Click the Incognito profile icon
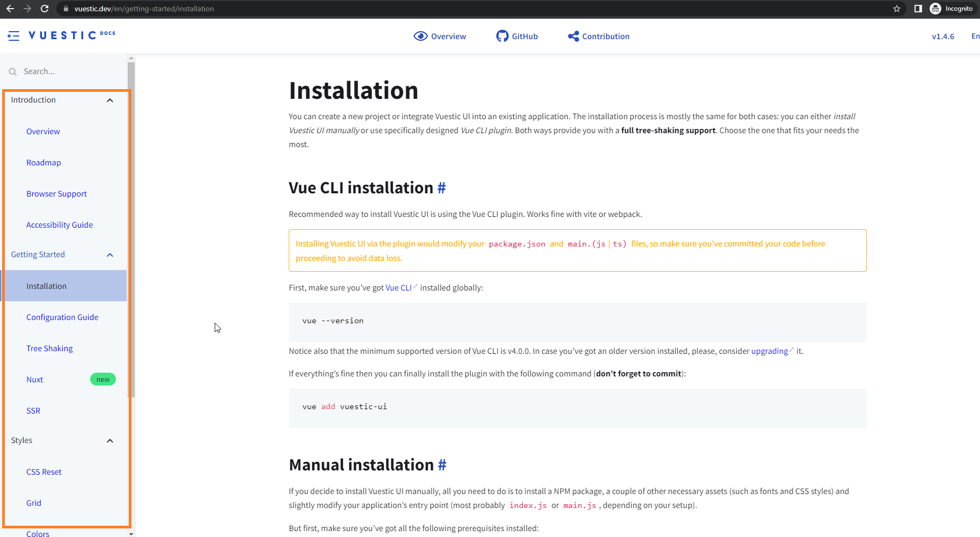This screenshot has height=537, width=980. pos(935,9)
